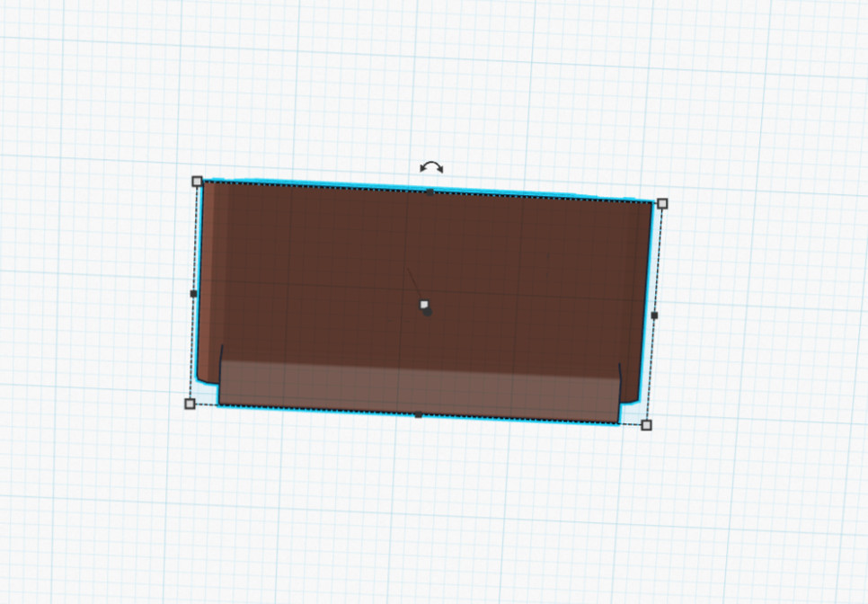Click the light blue shadow near bottom-right corner
The height and width of the screenshot is (604, 868).
pyautogui.click(x=631, y=413)
